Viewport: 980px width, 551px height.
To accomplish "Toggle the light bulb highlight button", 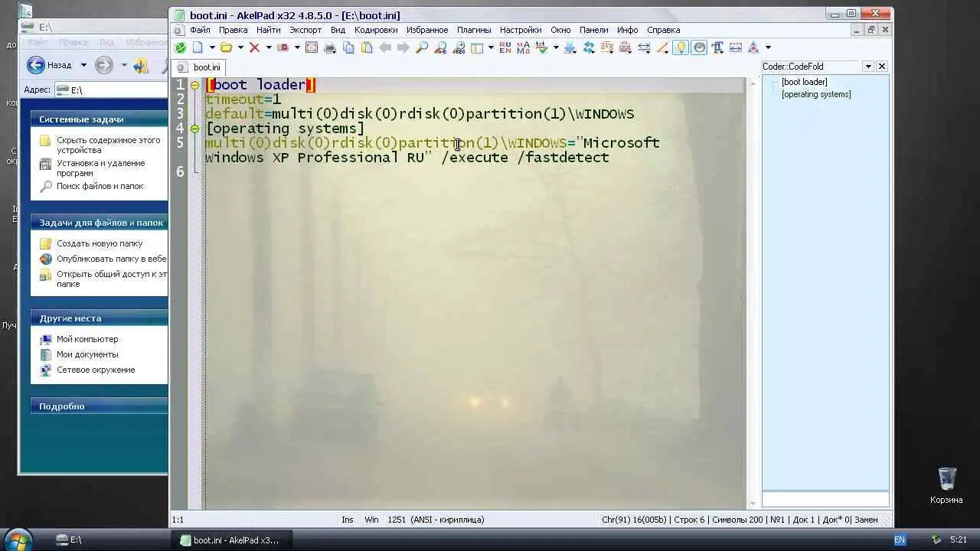I will pos(681,47).
